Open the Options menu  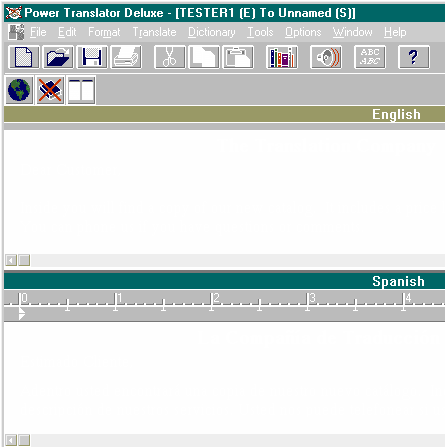[303, 32]
